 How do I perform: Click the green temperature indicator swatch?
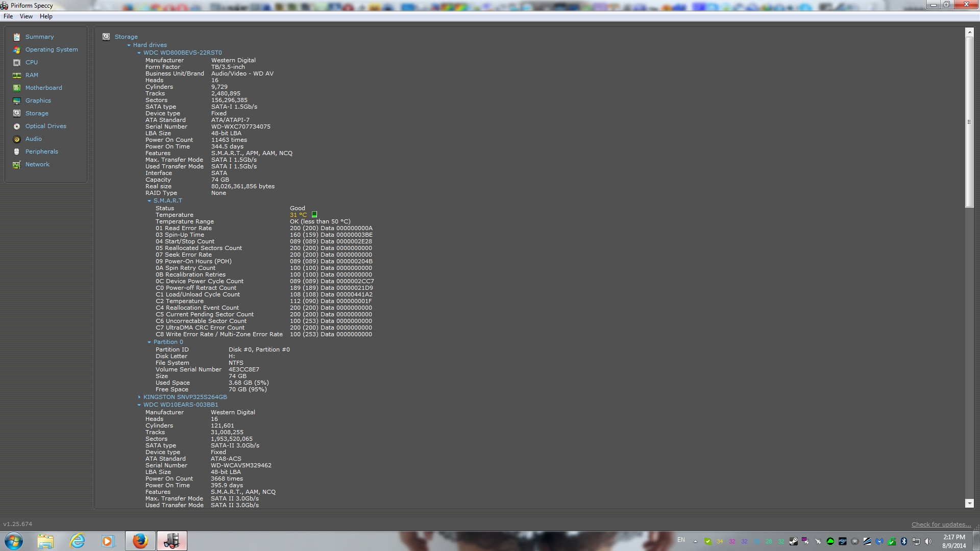(314, 215)
